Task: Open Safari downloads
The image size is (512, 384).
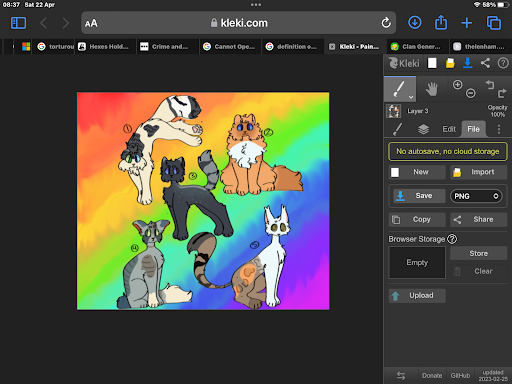Action: [415, 23]
